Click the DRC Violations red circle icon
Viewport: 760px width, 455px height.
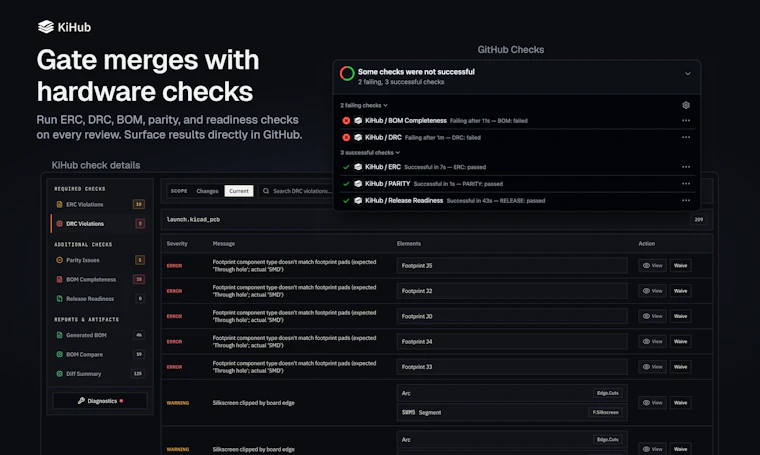coord(59,223)
